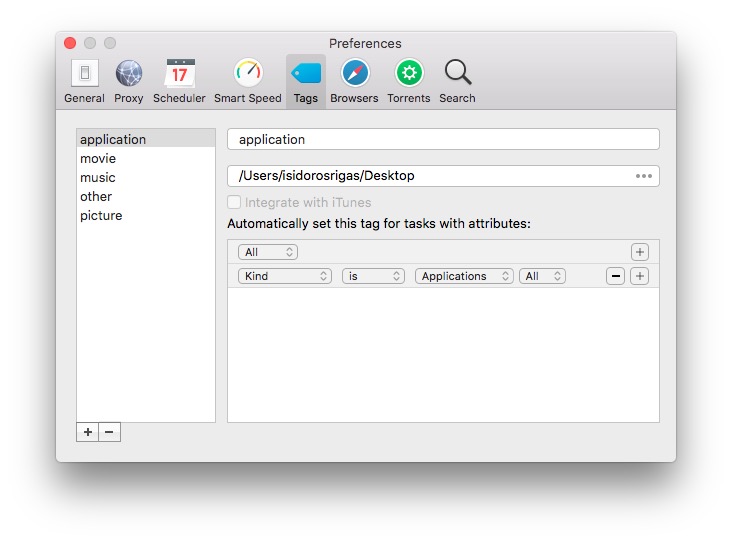732x542 pixels.
Task: Open the General preferences pane
Action: [x=84, y=80]
